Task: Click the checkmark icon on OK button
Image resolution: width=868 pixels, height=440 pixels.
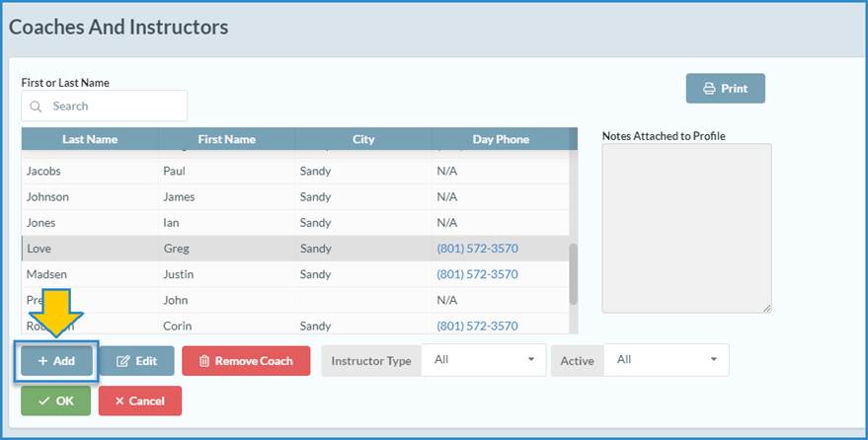Action: 43,401
